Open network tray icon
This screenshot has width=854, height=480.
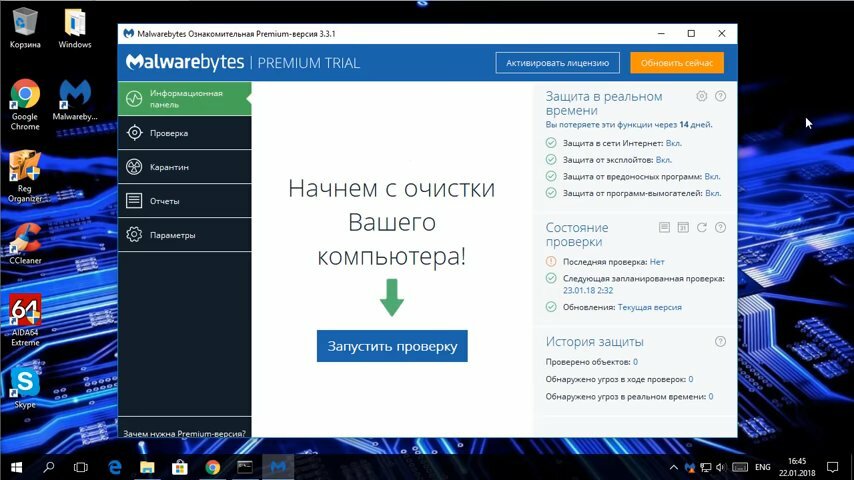click(x=706, y=467)
